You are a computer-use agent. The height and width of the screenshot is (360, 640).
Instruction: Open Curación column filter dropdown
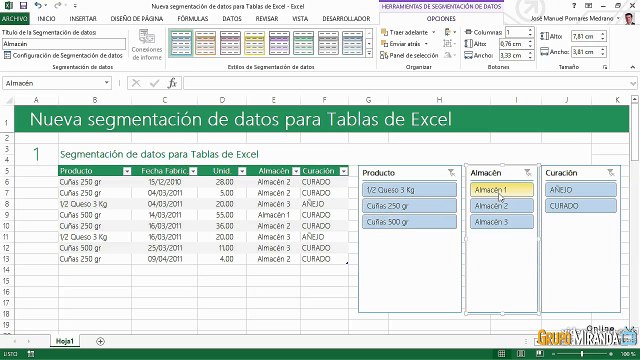[x=344, y=171]
